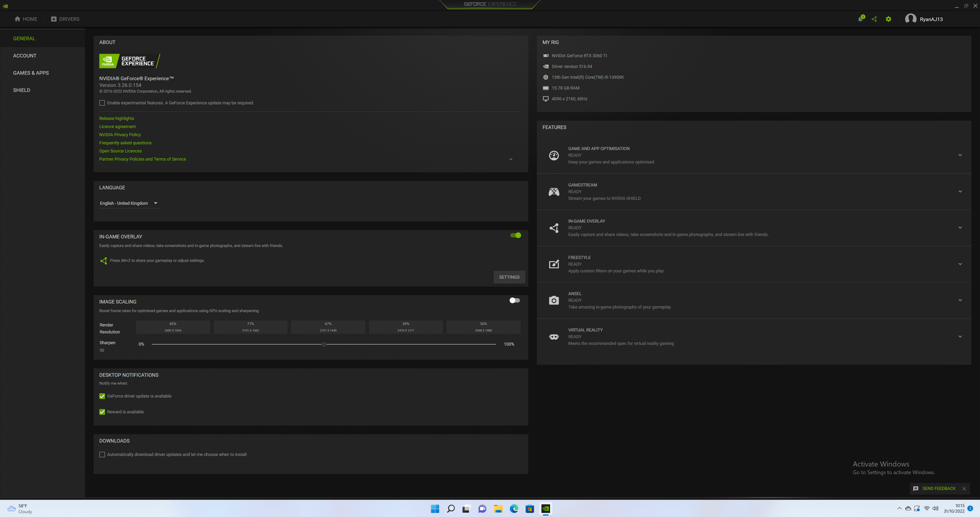Enable experimental features checkbox

click(102, 103)
